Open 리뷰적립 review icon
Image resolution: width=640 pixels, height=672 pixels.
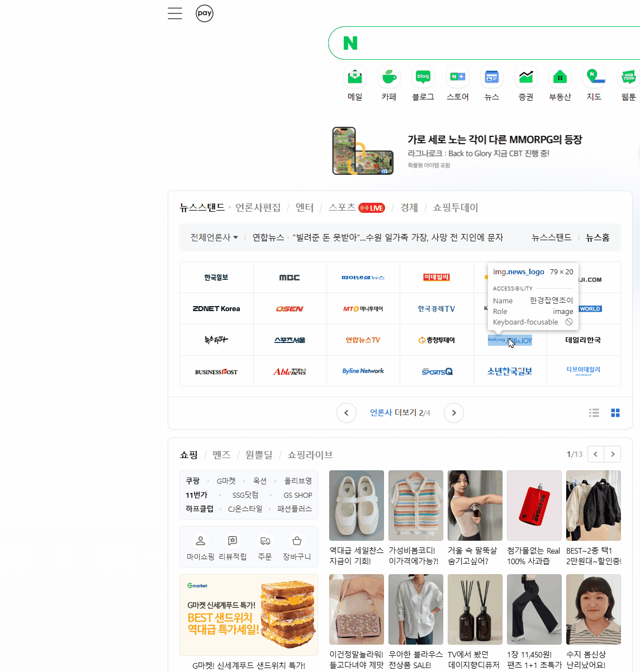pyautogui.click(x=233, y=541)
